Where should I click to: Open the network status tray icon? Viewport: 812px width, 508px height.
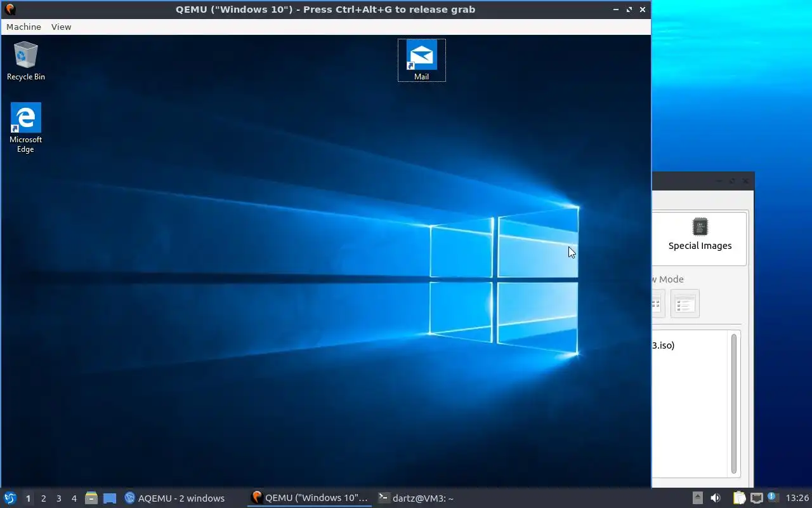tap(756, 498)
